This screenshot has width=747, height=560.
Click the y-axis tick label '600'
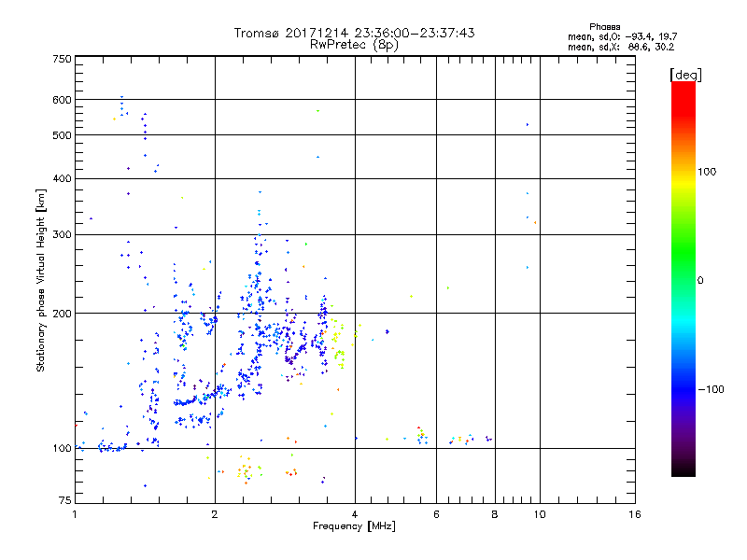click(x=62, y=100)
